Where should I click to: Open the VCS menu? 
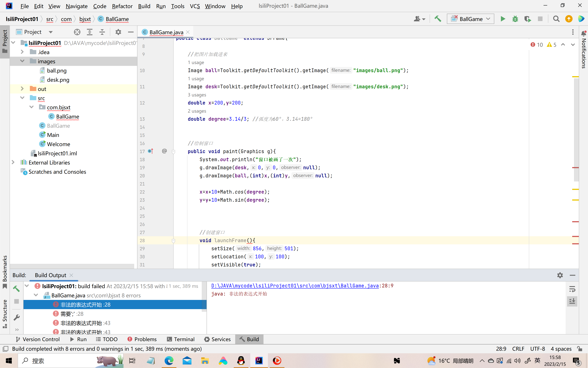pyautogui.click(x=195, y=6)
